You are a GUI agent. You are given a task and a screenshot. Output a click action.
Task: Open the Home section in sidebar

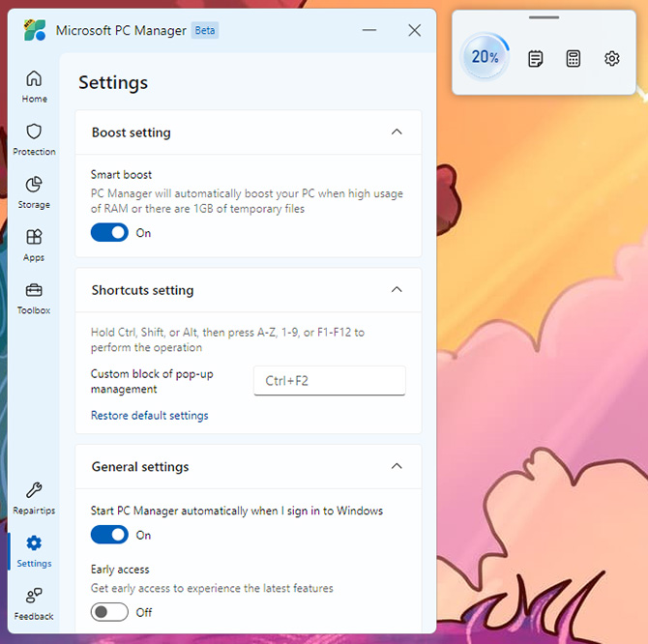(x=34, y=86)
